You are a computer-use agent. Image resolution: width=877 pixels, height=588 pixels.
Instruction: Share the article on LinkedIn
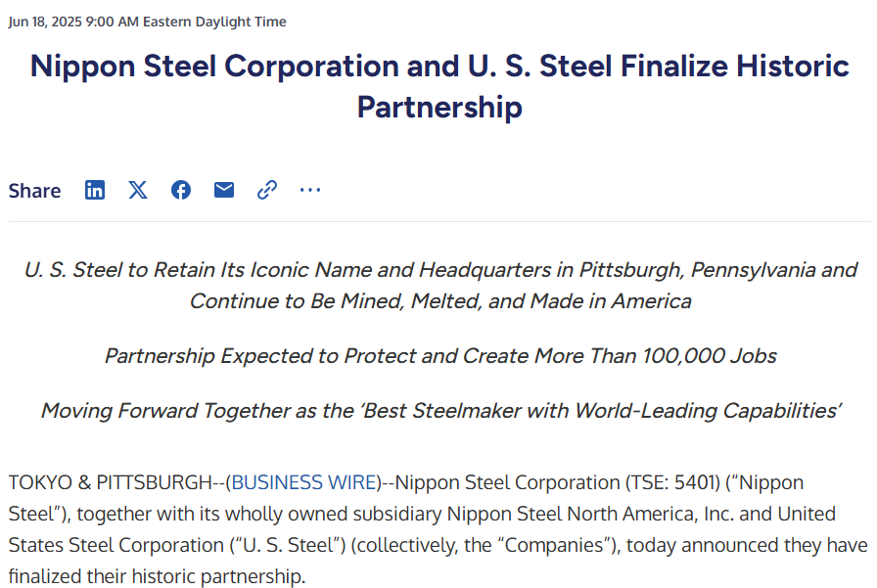(95, 190)
